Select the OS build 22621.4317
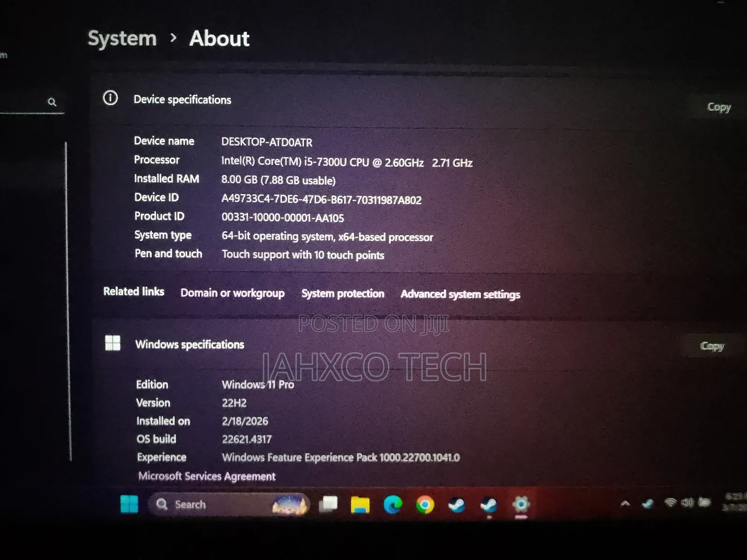 [247, 439]
